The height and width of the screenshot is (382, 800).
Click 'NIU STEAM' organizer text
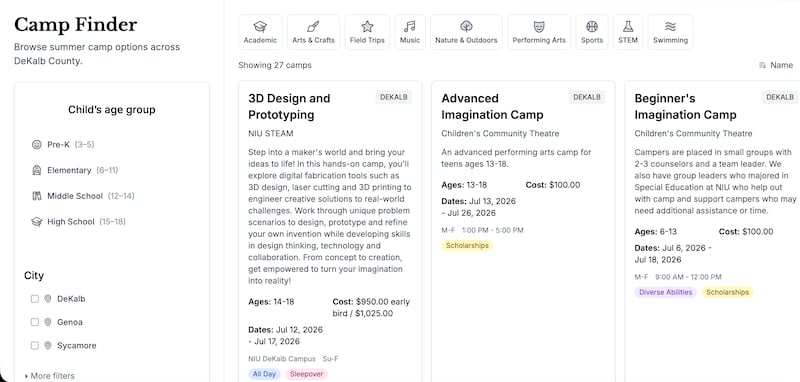[x=271, y=134]
